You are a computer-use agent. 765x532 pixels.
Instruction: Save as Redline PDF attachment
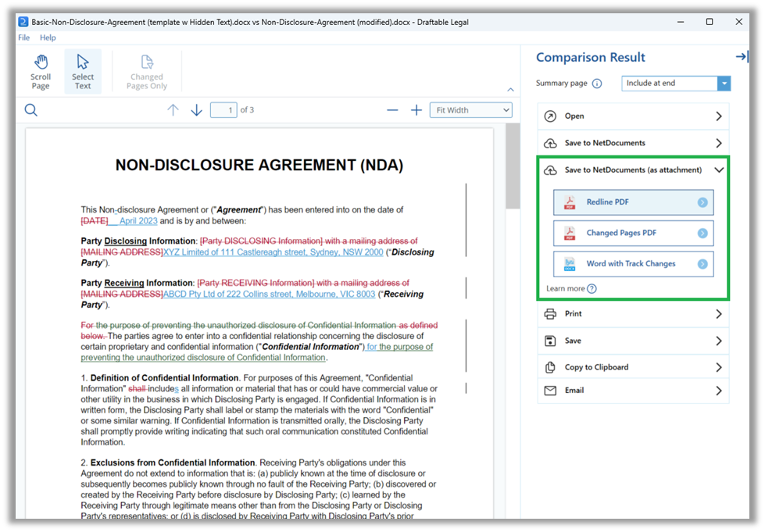click(x=633, y=202)
